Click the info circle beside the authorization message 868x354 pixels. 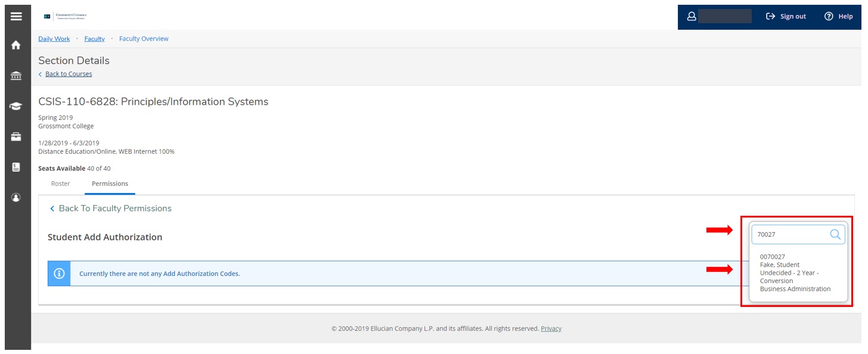58,273
